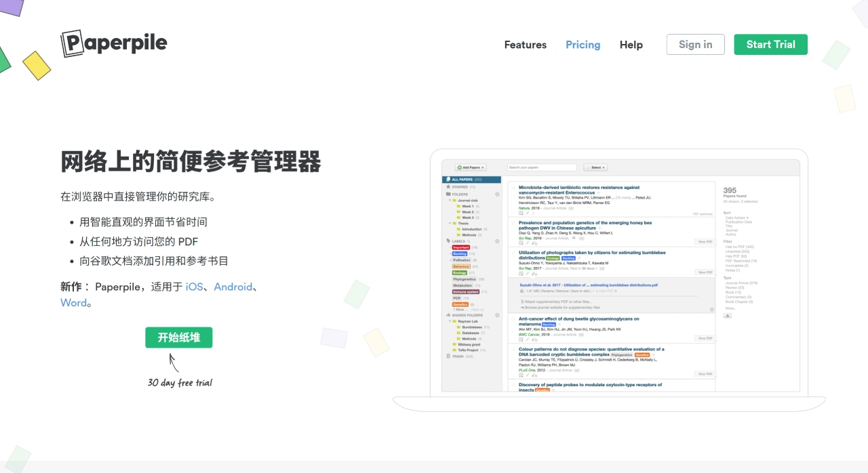Open the TRASH icon at sidebar bottom
This screenshot has height=473, width=868.
coord(447,354)
